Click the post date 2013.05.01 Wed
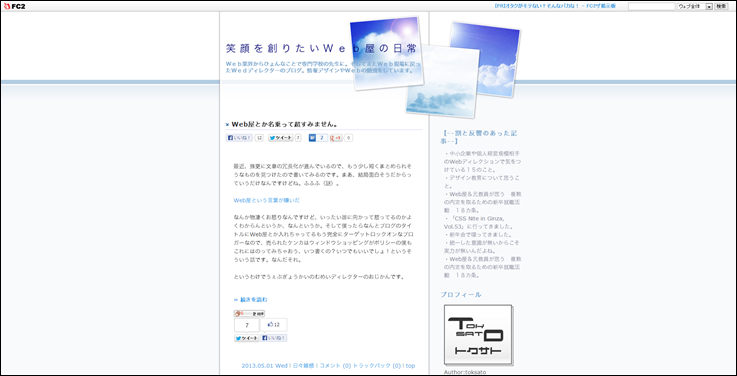737x376 pixels. click(x=264, y=366)
